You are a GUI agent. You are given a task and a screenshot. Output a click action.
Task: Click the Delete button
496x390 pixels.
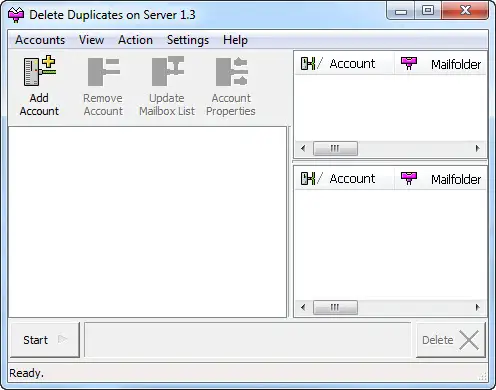451,340
